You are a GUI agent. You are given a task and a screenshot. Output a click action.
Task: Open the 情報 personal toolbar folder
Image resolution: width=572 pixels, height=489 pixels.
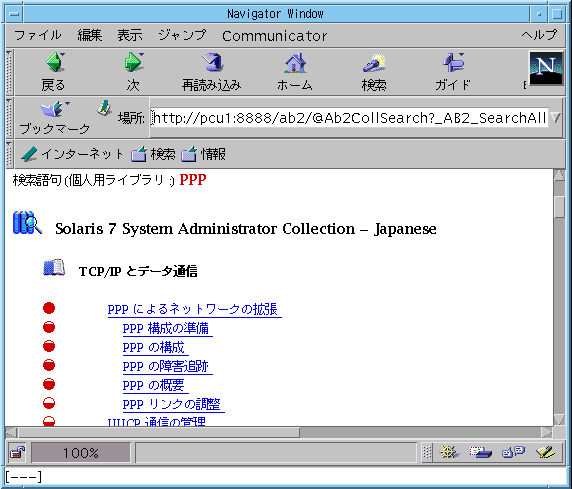[203, 154]
